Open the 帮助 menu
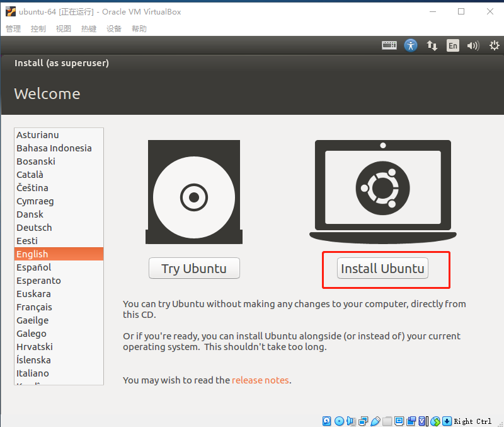 tap(139, 28)
